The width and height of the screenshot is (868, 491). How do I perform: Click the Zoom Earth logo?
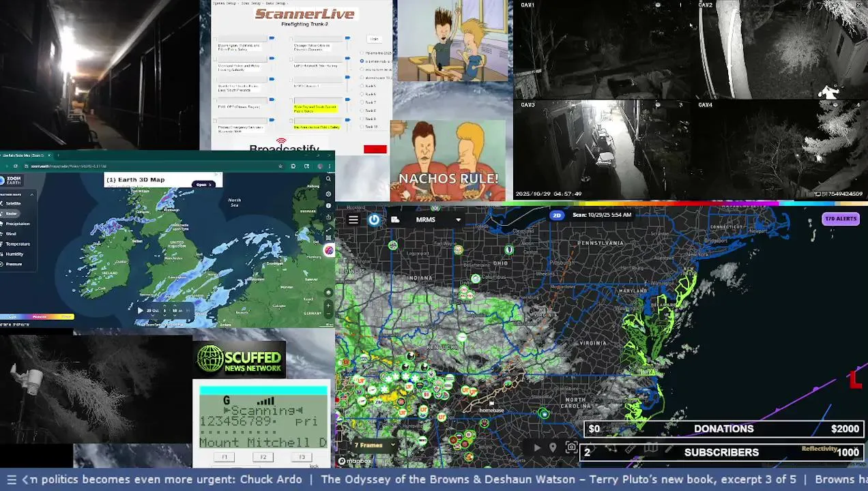pyautogui.click(x=12, y=180)
